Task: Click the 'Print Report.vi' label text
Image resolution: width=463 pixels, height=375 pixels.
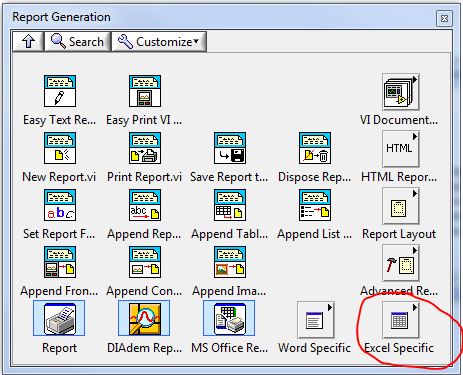Action: pyautogui.click(x=144, y=177)
